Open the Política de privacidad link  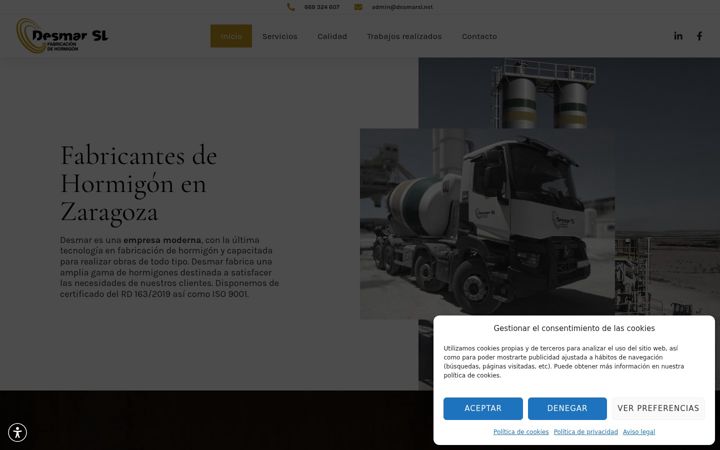pyautogui.click(x=585, y=432)
